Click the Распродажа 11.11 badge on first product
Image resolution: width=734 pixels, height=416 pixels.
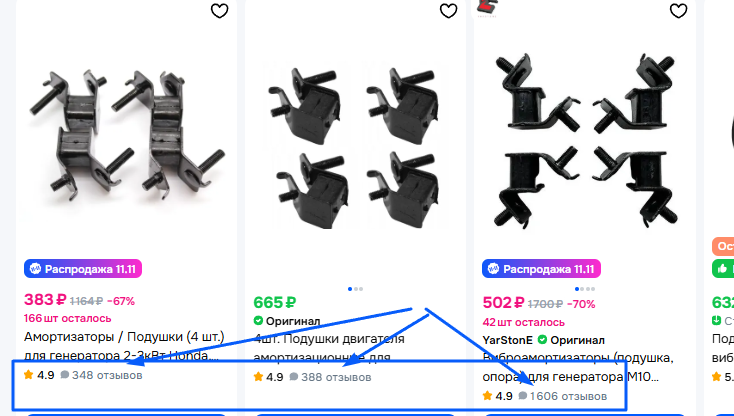click(x=83, y=269)
